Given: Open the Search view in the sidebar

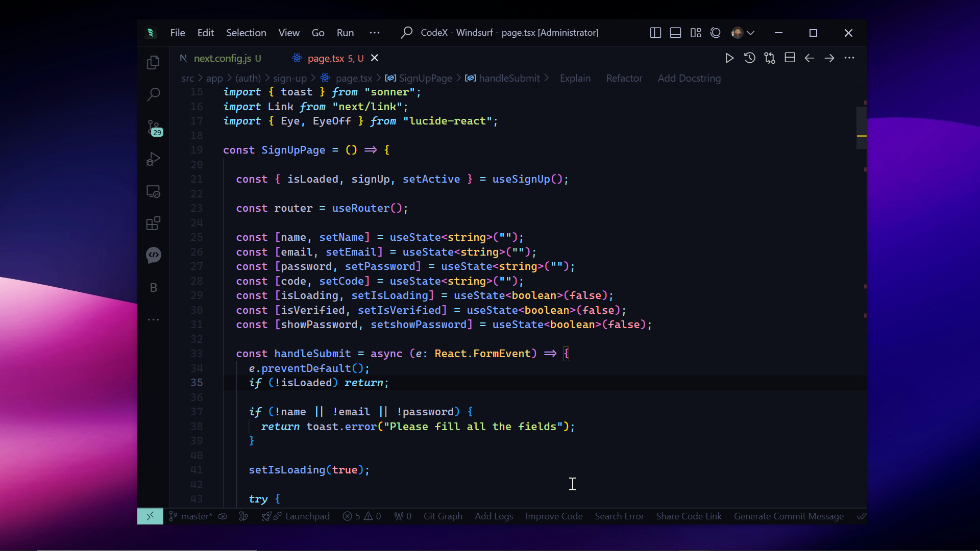Looking at the screenshot, I should [x=153, y=94].
